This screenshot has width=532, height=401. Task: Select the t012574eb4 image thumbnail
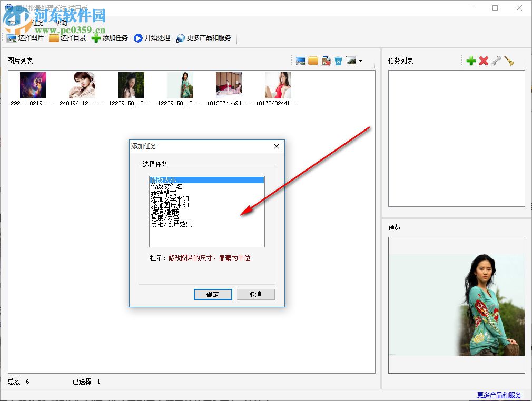point(228,84)
